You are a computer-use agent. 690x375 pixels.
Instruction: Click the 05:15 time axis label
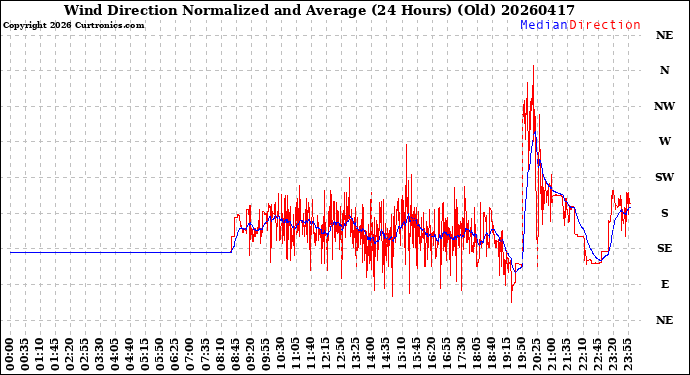click(145, 354)
